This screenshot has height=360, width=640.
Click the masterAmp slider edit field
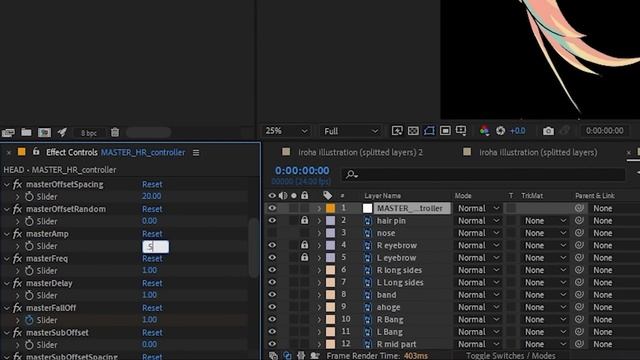[156, 247]
